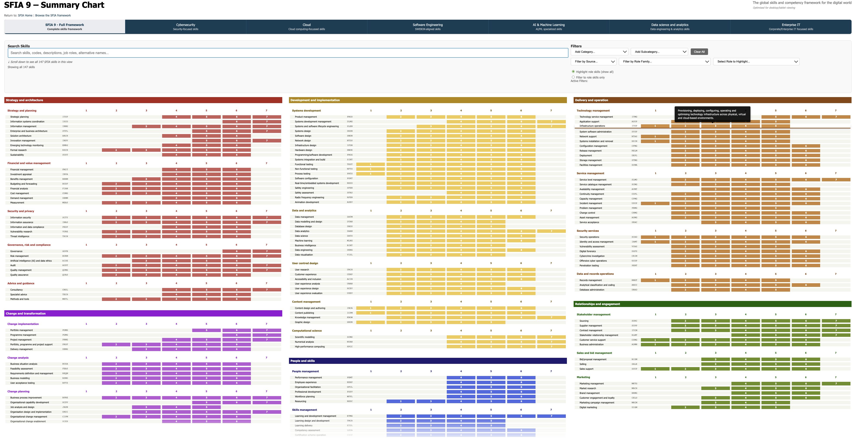The image size is (868, 438).
Task: Follow the SFIA Home link
Action: pyautogui.click(x=25, y=16)
